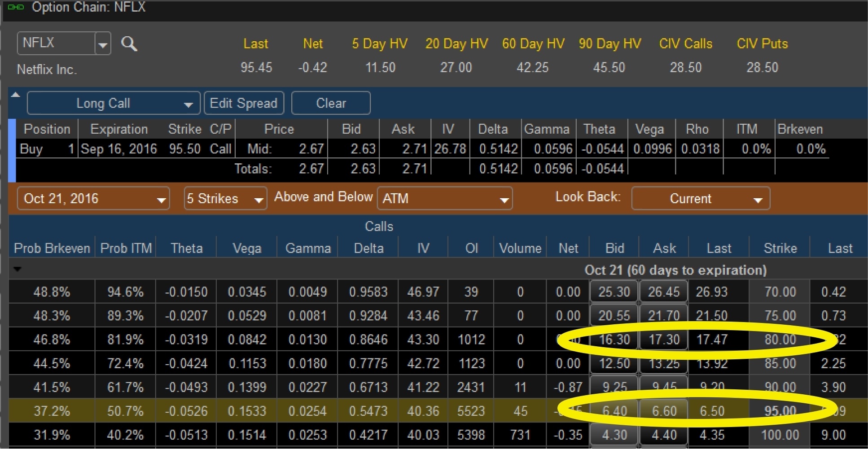Click the Strike column header in the calls chain
The width and height of the screenshot is (868, 449).
pyautogui.click(x=780, y=248)
